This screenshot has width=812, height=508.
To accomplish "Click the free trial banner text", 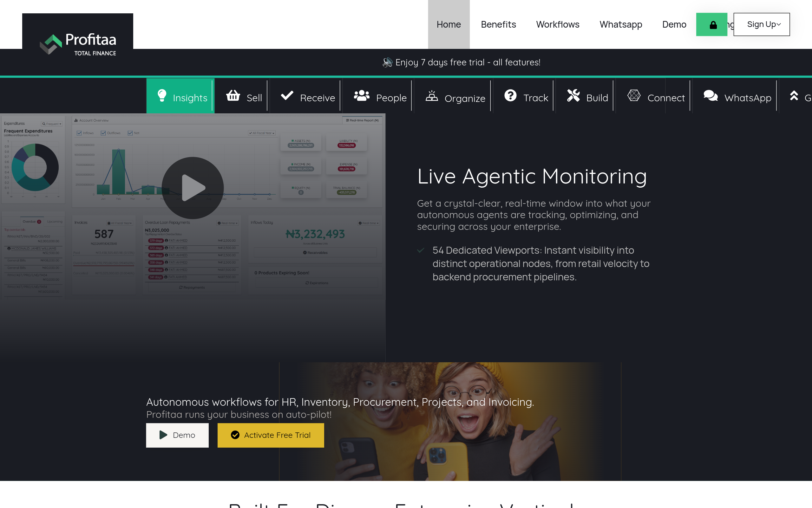I will [x=468, y=63].
